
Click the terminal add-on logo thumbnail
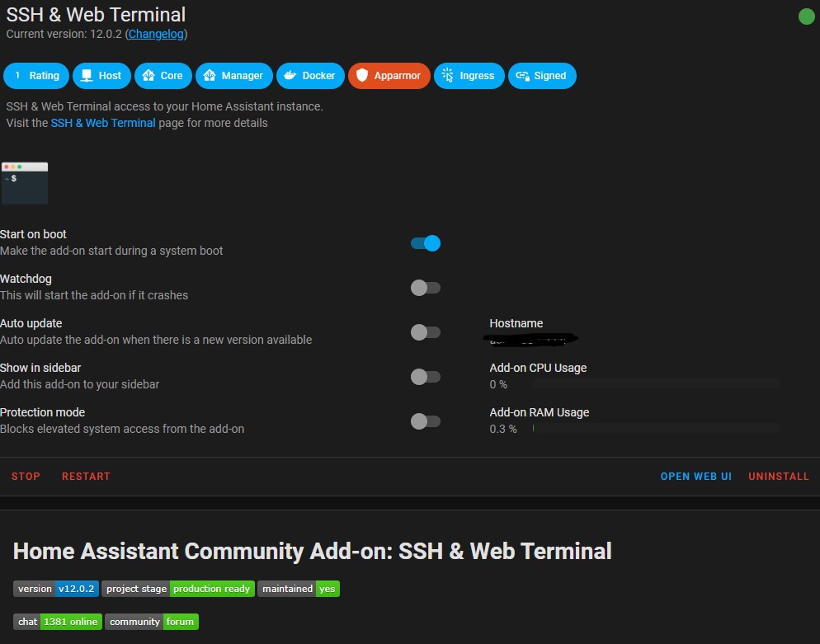25,183
